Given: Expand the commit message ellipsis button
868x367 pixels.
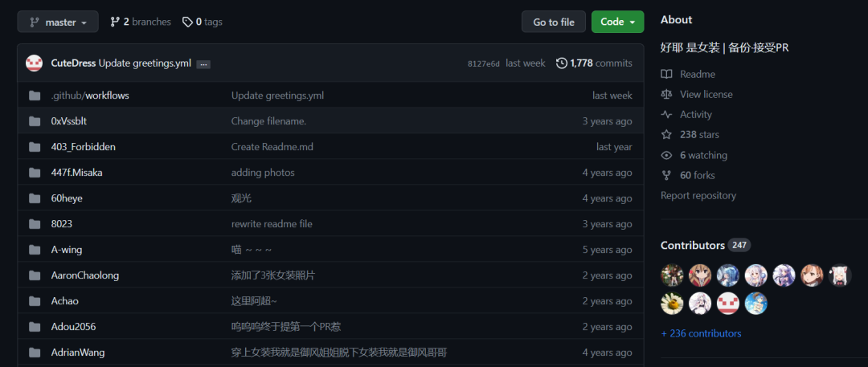Looking at the screenshot, I should (x=203, y=64).
